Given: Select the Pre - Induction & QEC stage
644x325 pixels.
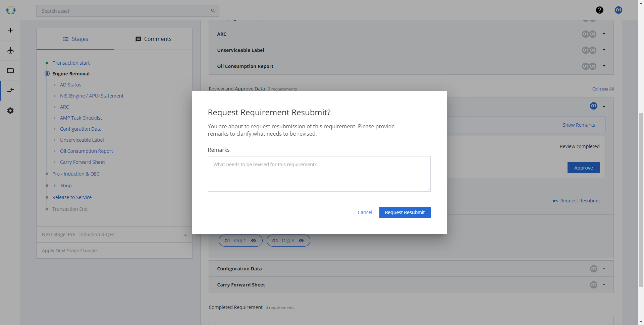Looking at the screenshot, I should point(76,174).
